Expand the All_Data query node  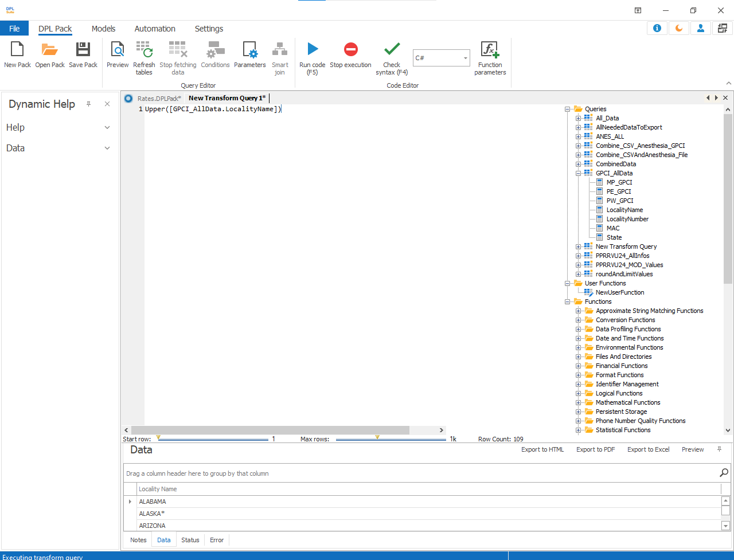pyautogui.click(x=579, y=118)
